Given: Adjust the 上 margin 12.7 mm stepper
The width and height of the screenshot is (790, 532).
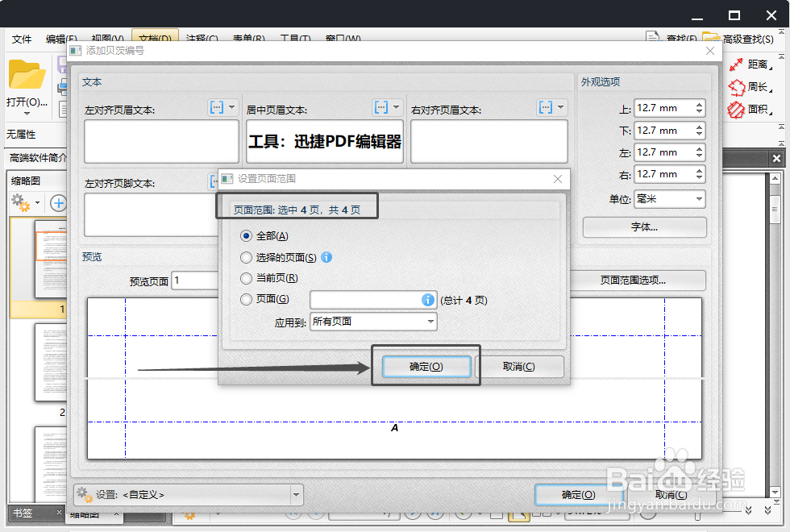Looking at the screenshot, I should point(700,108).
